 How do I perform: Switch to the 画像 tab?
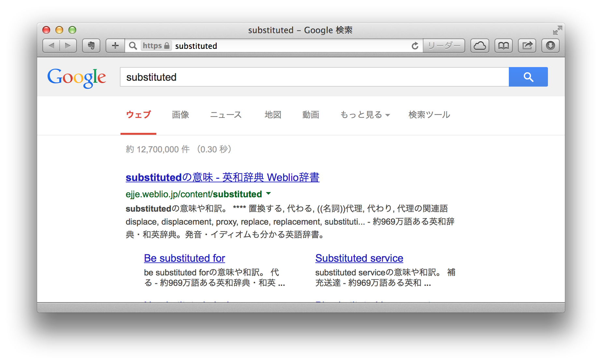click(180, 115)
